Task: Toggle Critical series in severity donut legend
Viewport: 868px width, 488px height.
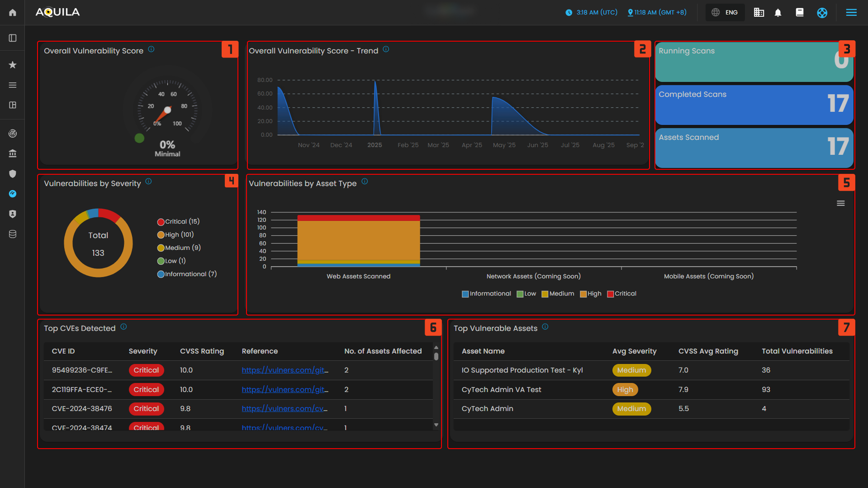Action: point(178,222)
